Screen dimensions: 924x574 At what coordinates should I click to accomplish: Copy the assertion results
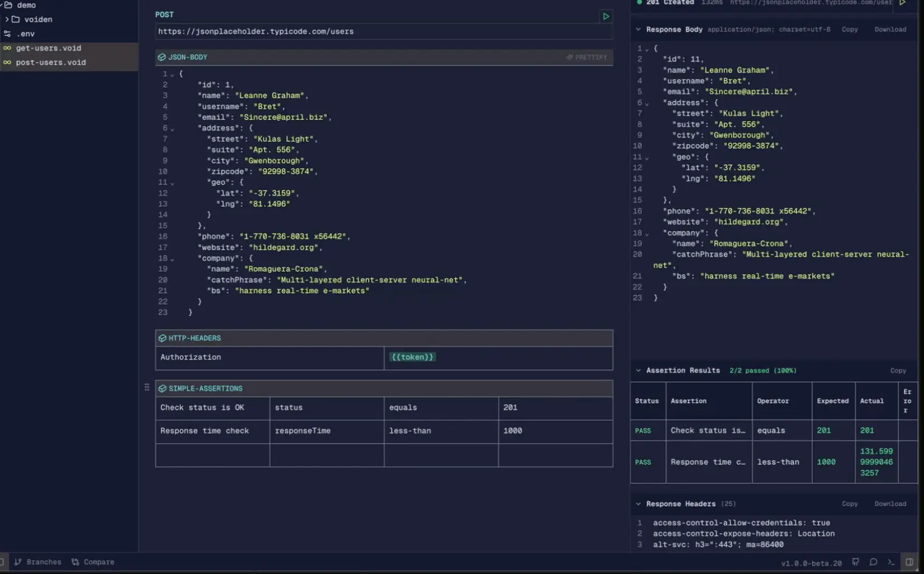[x=898, y=371]
